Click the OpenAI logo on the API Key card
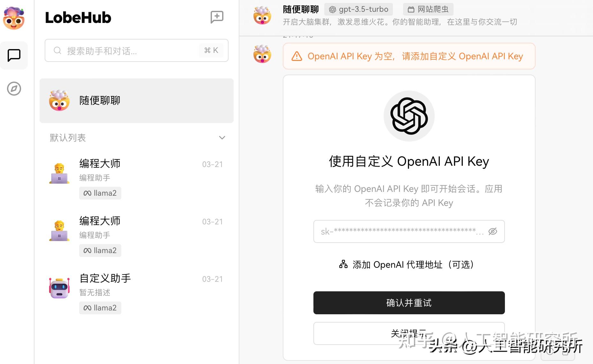The image size is (593, 364). point(409,116)
